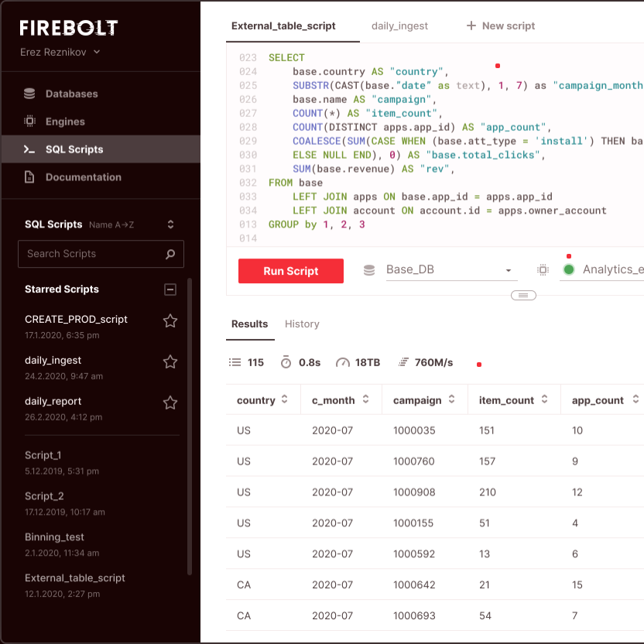
Task: Sort results by app_count column
Action: click(x=635, y=399)
